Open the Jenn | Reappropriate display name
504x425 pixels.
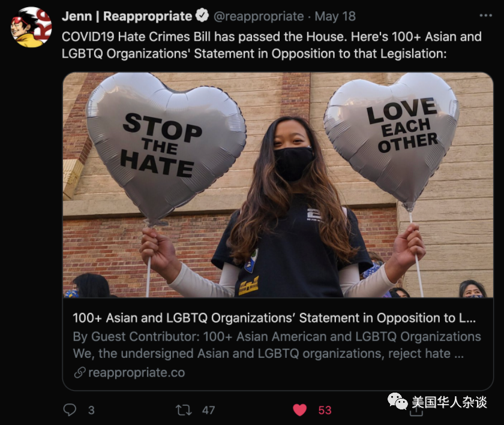127,16
